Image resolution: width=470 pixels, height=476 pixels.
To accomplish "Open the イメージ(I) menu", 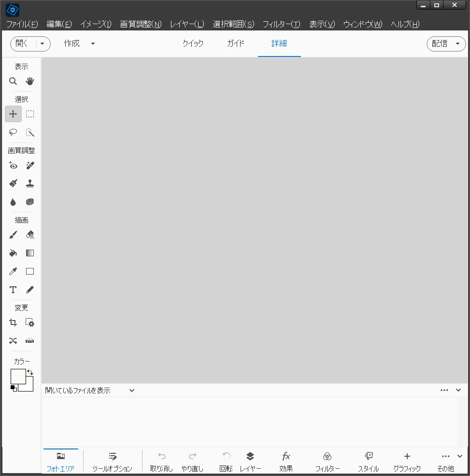I will [x=96, y=24].
